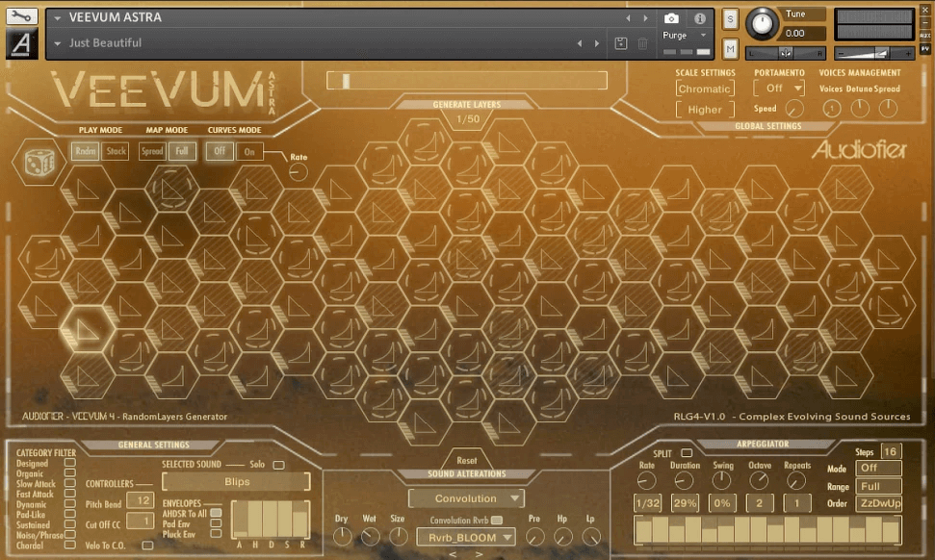Open the wrench settings icon
This screenshot has height=560, width=935.
pyautogui.click(x=22, y=16)
